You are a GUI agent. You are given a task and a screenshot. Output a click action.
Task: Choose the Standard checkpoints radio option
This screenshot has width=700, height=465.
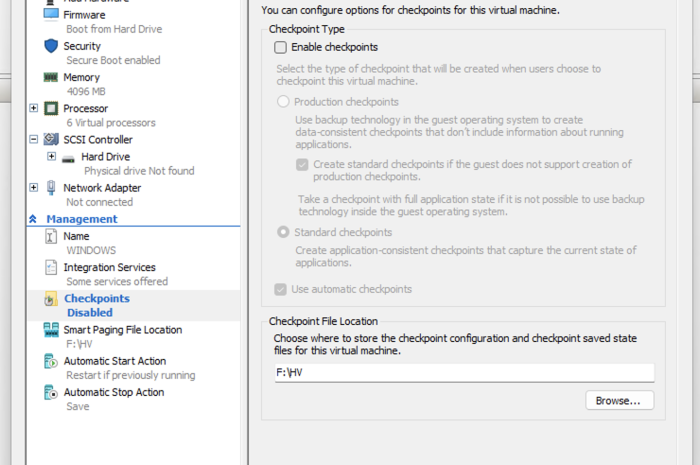284,233
